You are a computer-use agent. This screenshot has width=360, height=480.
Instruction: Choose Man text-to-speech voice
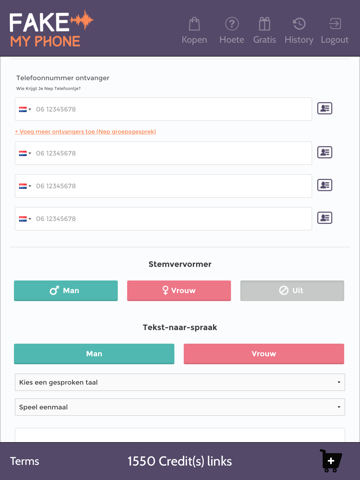tap(94, 354)
